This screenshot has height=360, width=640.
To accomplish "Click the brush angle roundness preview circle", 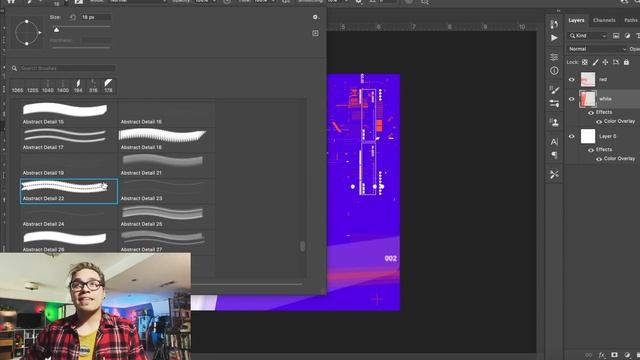I will [x=27, y=32].
